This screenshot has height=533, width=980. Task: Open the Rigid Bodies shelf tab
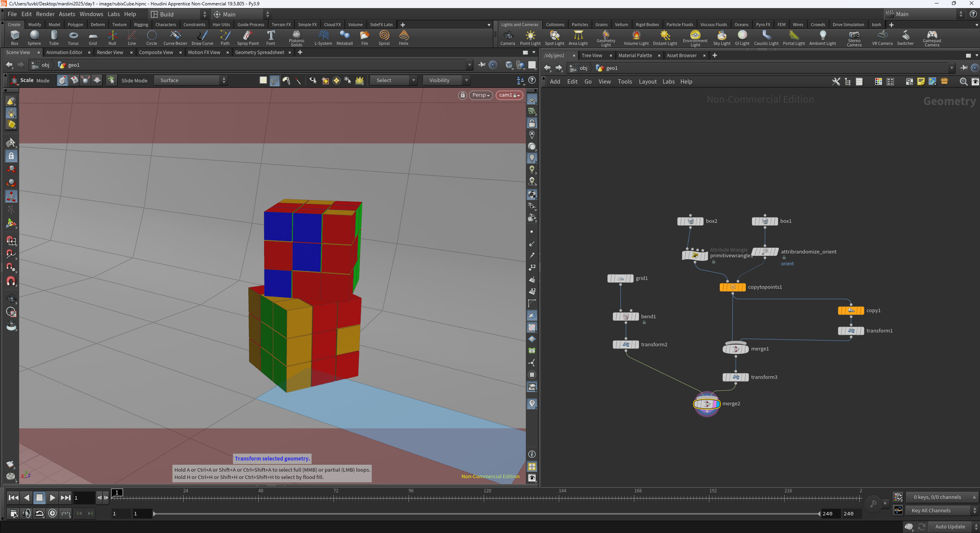pos(647,25)
